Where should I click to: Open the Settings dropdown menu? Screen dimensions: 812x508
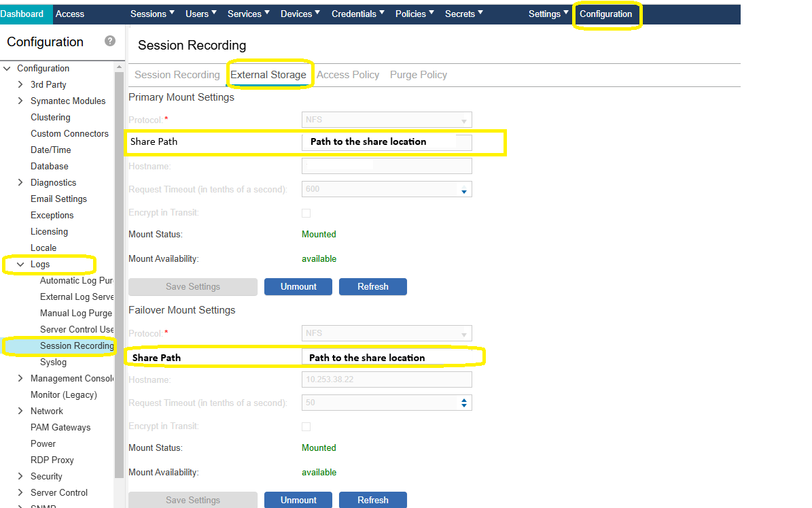(548, 14)
